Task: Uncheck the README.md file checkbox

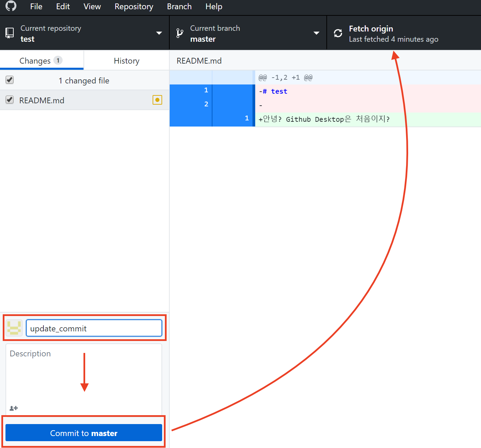Action: pos(10,100)
